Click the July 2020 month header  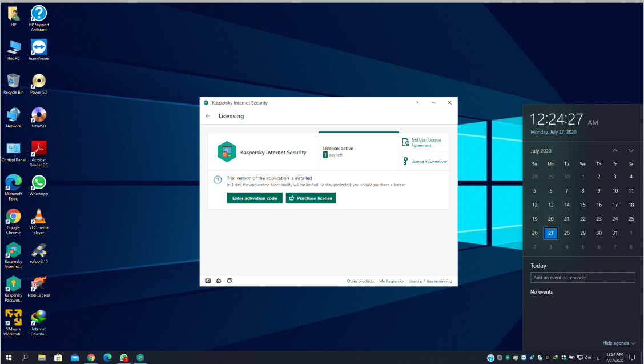click(x=541, y=151)
